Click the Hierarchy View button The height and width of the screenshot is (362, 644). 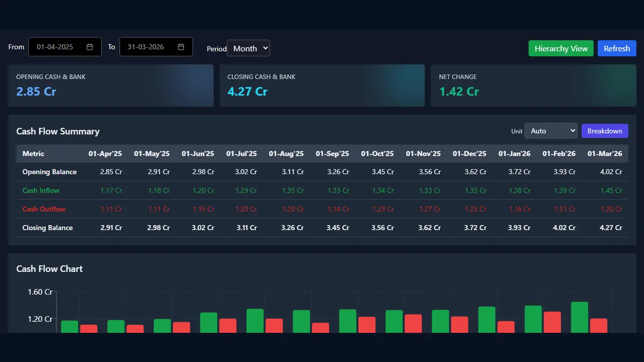(561, 48)
